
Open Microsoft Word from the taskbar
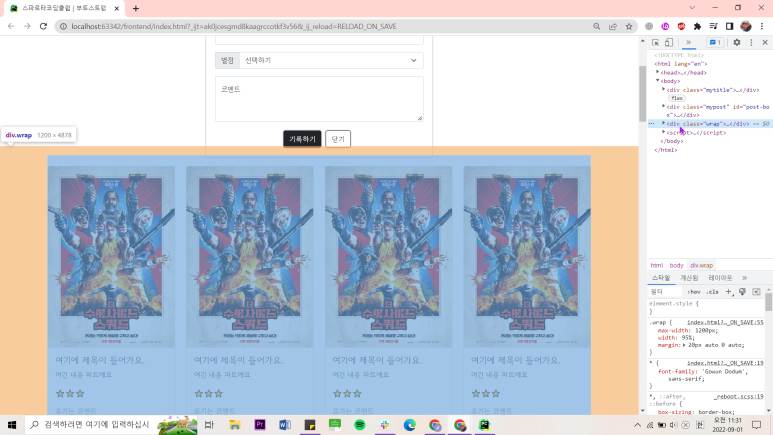click(285, 425)
